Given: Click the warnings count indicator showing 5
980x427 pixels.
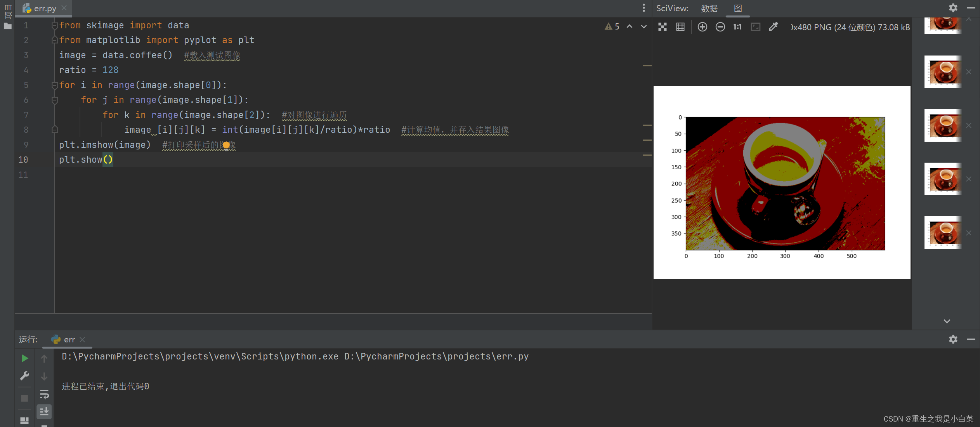Looking at the screenshot, I should click(612, 26).
